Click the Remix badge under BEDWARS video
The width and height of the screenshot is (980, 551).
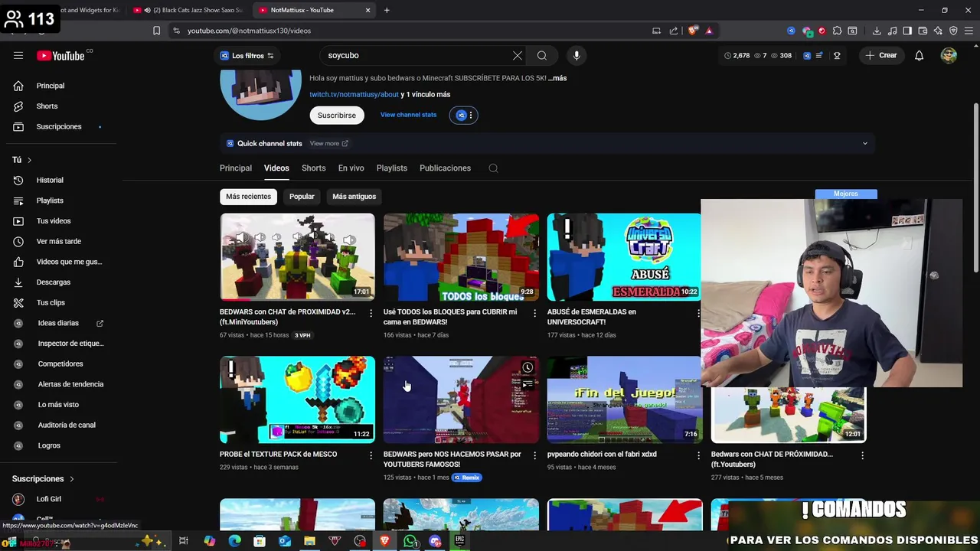pyautogui.click(x=466, y=478)
